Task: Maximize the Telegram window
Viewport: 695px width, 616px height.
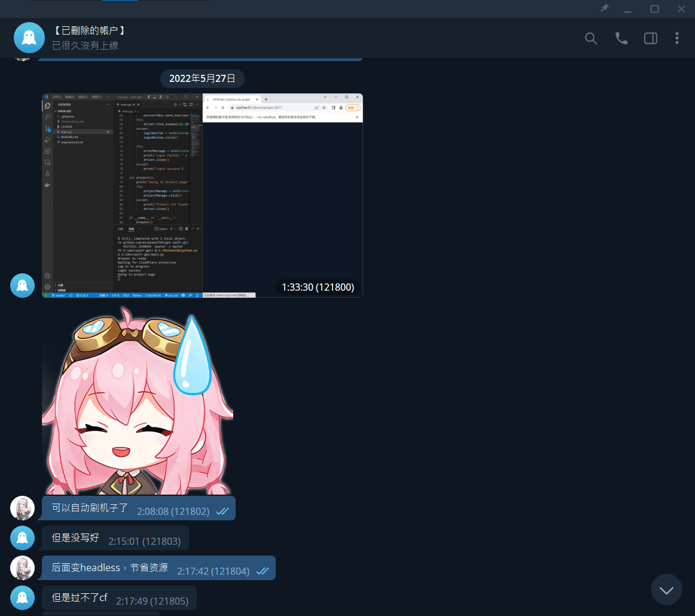Action: tap(655, 9)
